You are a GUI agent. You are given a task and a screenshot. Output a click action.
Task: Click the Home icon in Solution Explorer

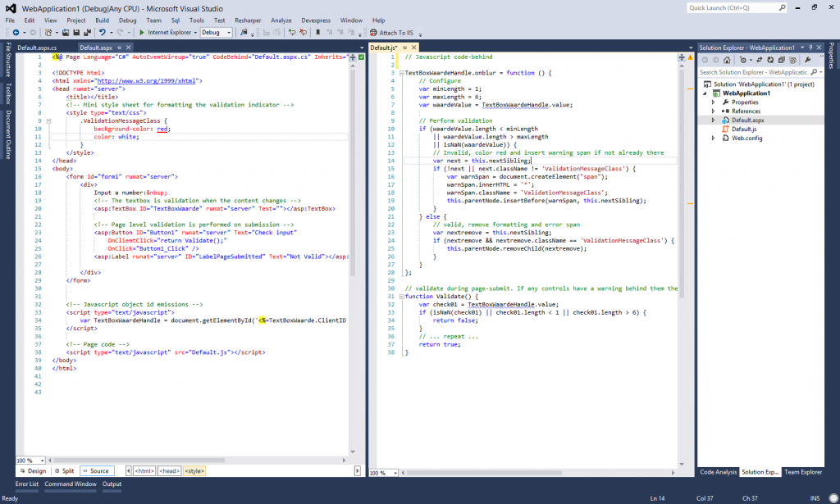727,60
